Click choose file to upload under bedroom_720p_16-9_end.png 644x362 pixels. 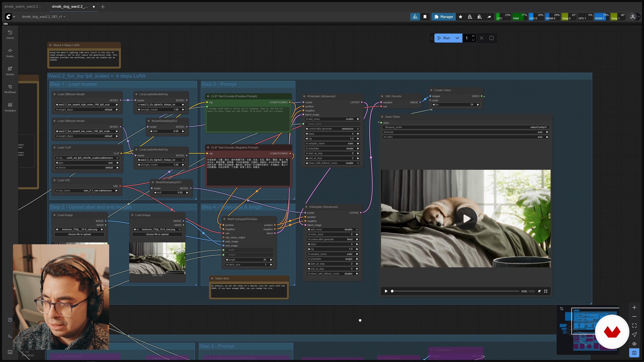point(157,234)
